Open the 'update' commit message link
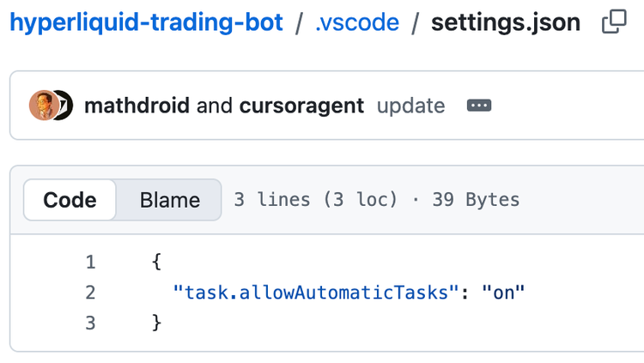Screen dimensions: 644x363 click(x=410, y=106)
